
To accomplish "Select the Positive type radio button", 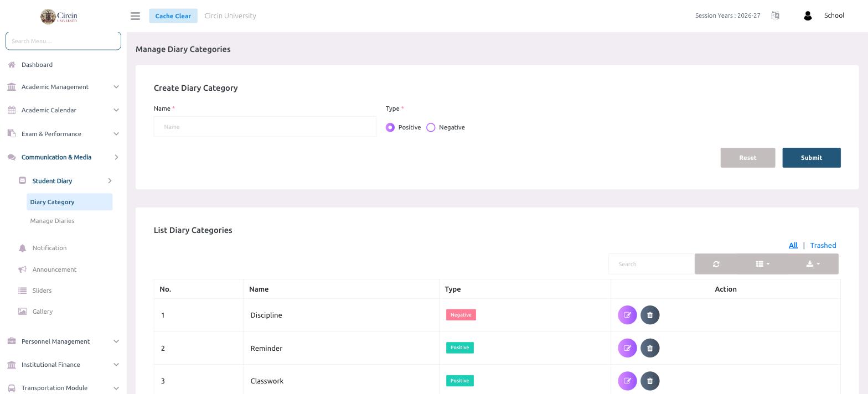I will pyautogui.click(x=390, y=127).
